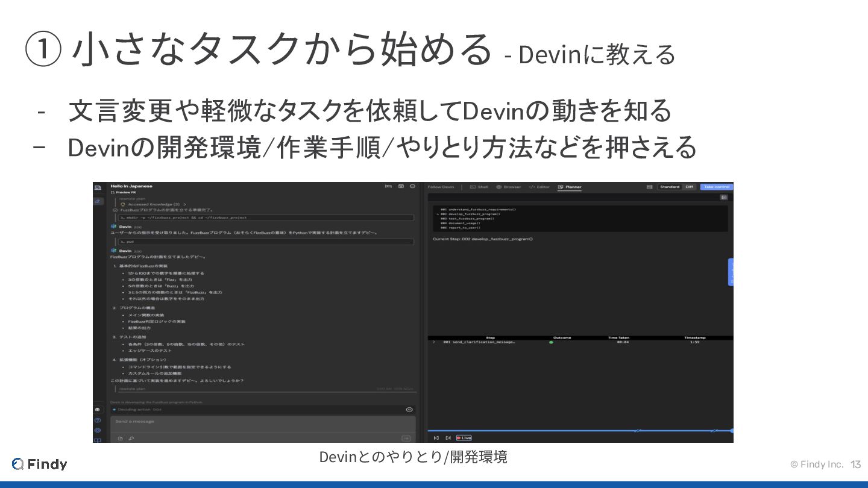Skip to the next step in playback
Image resolution: width=868 pixels, height=488 pixels.
click(x=447, y=438)
